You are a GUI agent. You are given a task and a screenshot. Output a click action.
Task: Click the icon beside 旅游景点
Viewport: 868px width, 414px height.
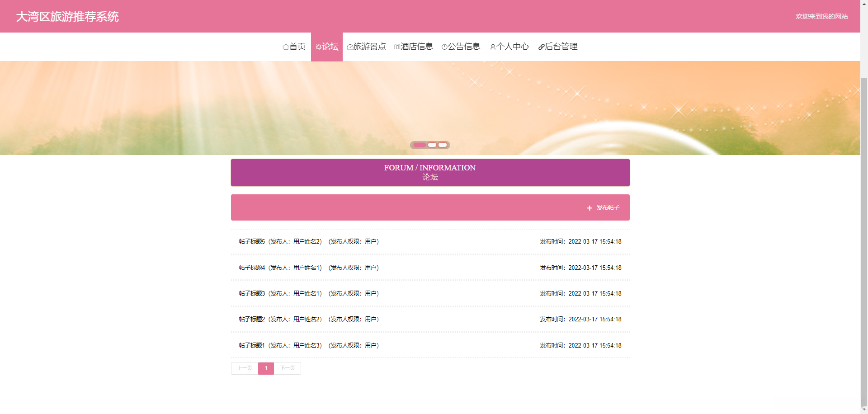click(350, 47)
